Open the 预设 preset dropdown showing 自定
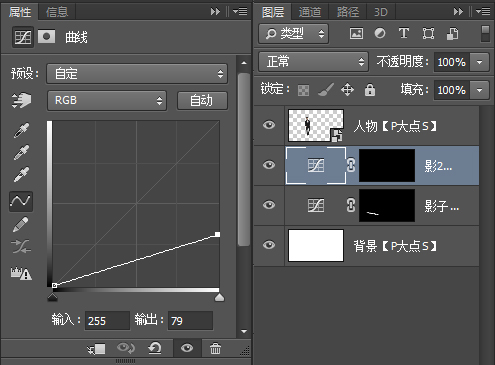Screen dimensions: 495x365 pos(137,74)
